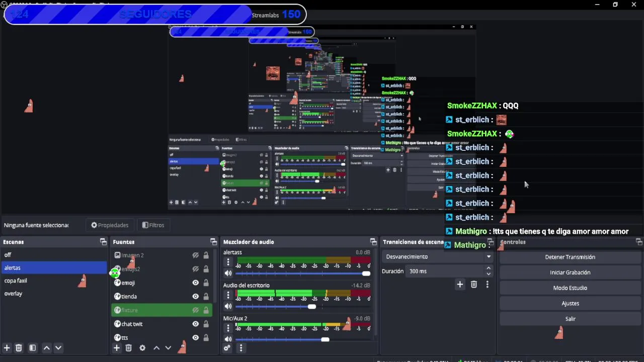This screenshot has width=644, height=362.
Task: Enable Modo Estudio
Action: click(x=570, y=288)
